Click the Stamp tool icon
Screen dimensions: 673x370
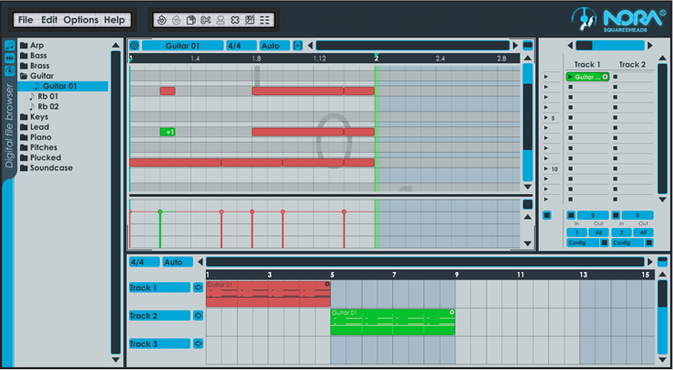[x=220, y=20]
